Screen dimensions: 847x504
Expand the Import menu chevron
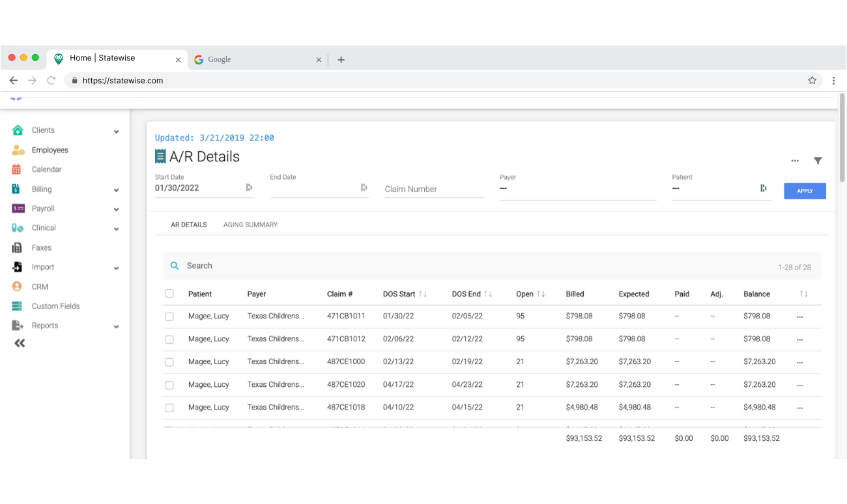(116, 268)
